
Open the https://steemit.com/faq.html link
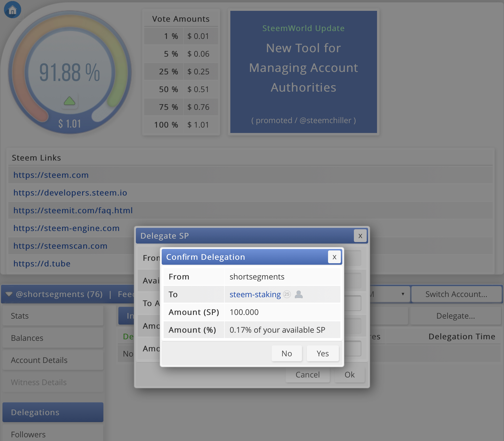tap(73, 211)
